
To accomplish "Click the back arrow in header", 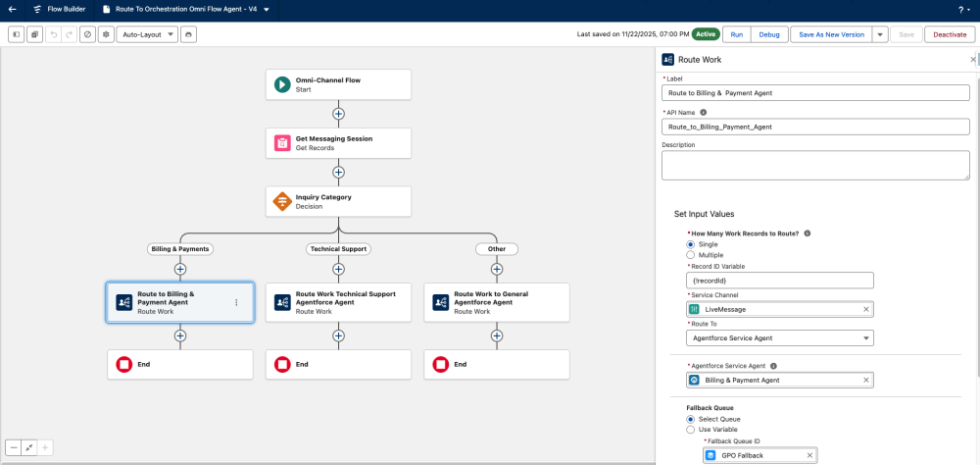I will pyautogui.click(x=12, y=10).
